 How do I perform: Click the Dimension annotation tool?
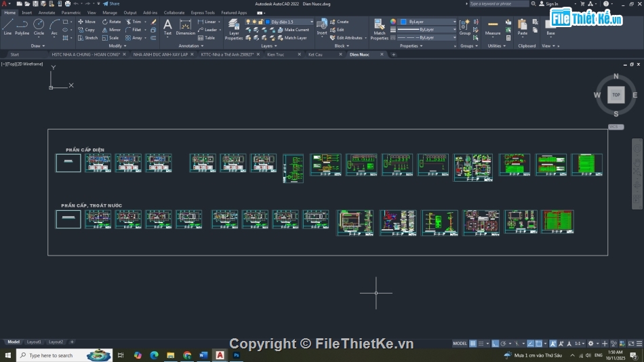[x=185, y=26]
